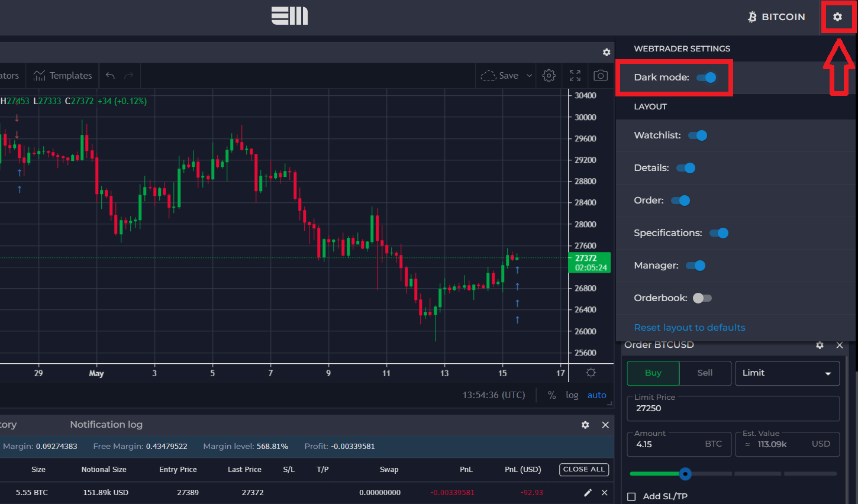This screenshot has height=504, width=858.
Task: Enable Orderbook layout switch
Action: coord(702,298)
